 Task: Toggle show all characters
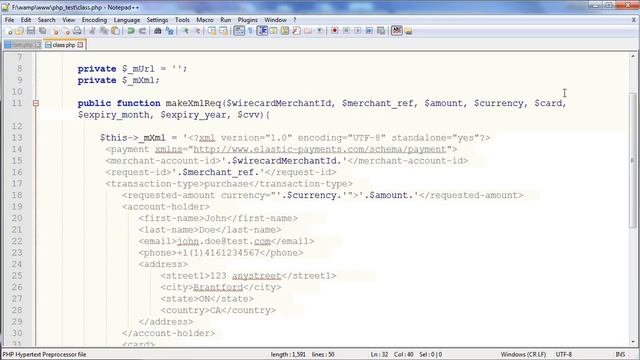(x=250, y=31)
